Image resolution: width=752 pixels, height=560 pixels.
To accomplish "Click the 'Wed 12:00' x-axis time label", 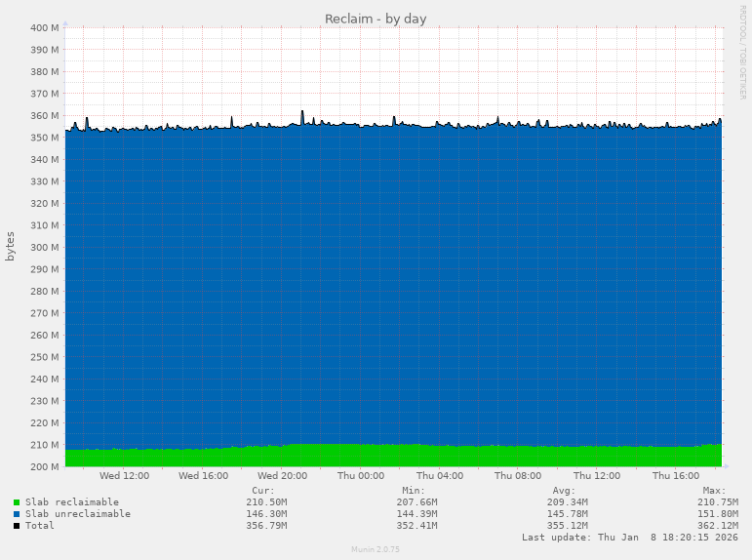I will [x=124, y=476].
